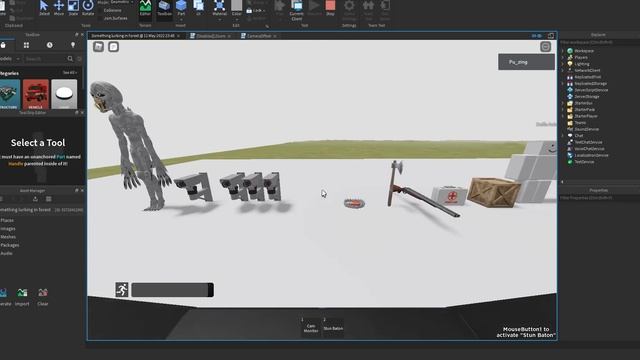Expand the StarterPack node
This screenshot has width=640, height=360.
point(563,110)
